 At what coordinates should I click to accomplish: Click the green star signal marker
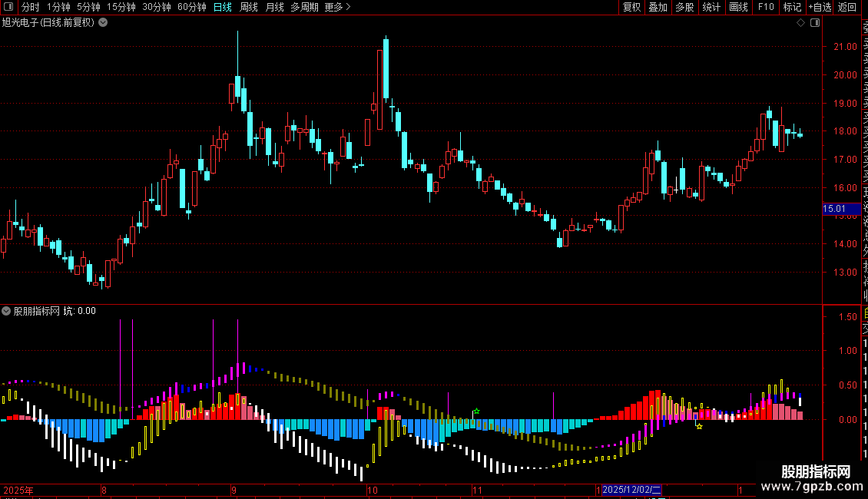click(476, 411)
